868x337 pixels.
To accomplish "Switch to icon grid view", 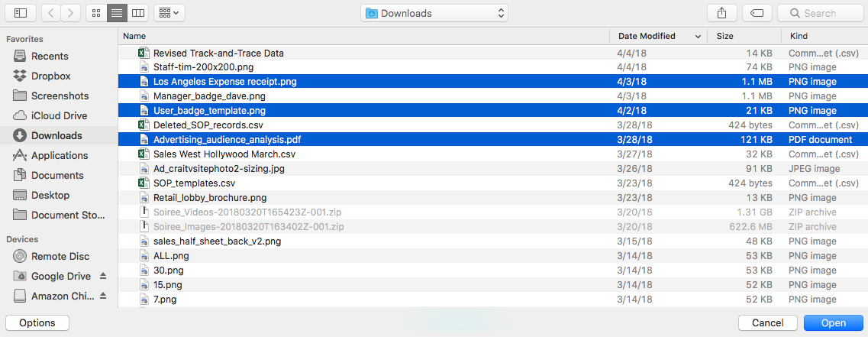I will pos(96,13).
